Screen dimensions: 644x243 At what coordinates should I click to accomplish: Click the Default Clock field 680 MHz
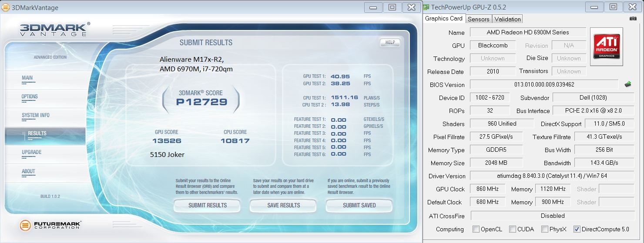point(487,202)
